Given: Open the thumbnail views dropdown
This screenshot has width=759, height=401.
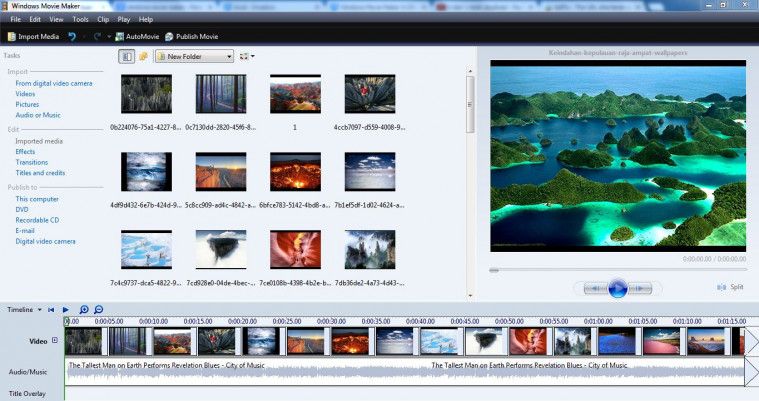Looking at the screenshot, I should click(x=247, y=57).
